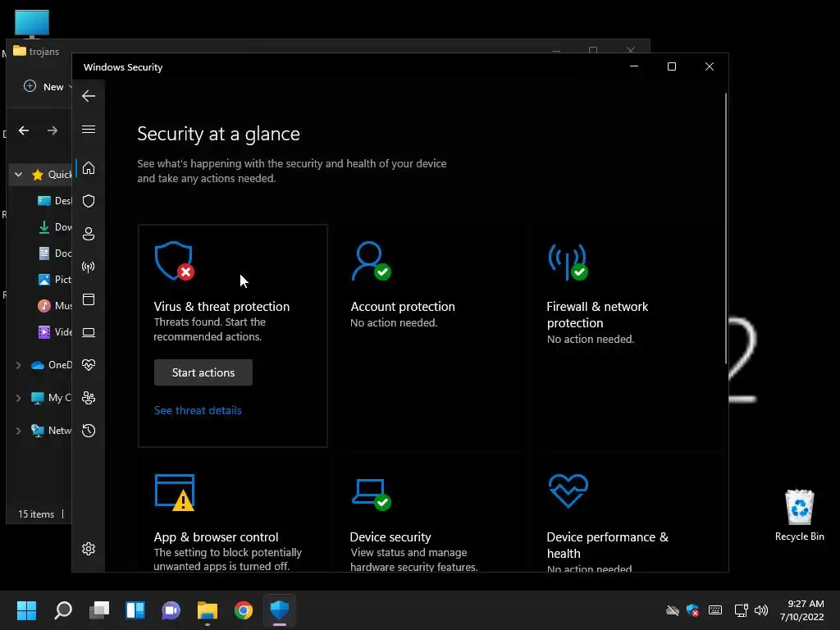Viewport: 840px width, 630px height.
Task: Open Firewall & network protection heading
Action: (x=597, y=314)
